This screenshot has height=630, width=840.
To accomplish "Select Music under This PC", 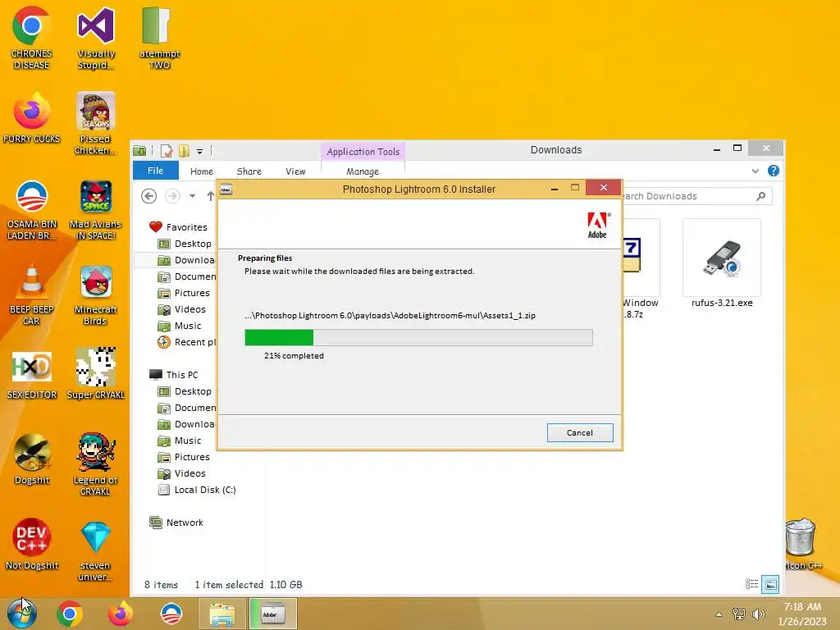I will point(180,441).
